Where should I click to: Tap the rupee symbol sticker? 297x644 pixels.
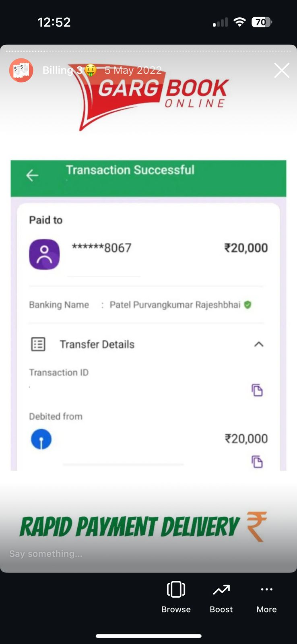coord(256,526)
